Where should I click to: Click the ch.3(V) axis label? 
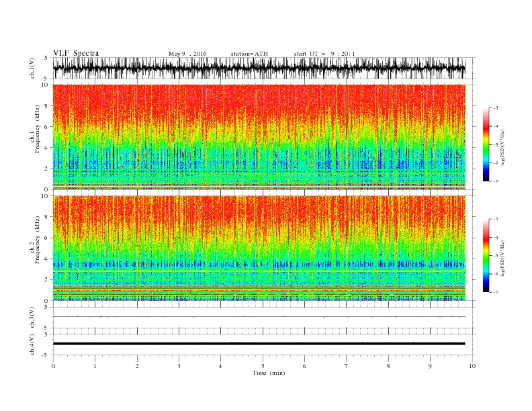click(32, 318)
